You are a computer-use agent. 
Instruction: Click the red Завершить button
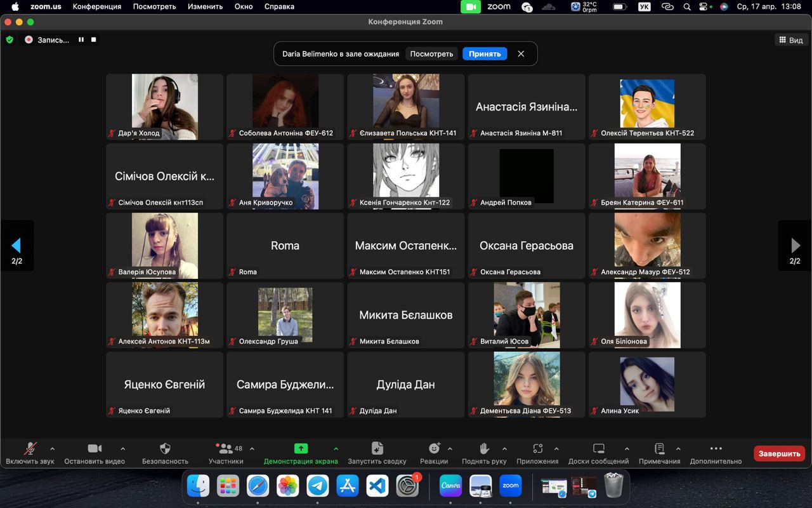(x=779, y=453)
